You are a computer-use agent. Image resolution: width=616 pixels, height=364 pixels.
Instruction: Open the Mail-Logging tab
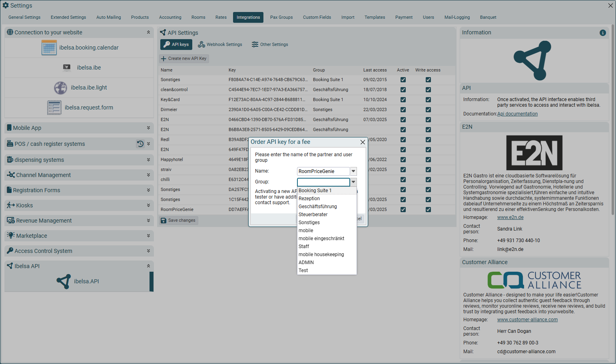click(457, 18)
